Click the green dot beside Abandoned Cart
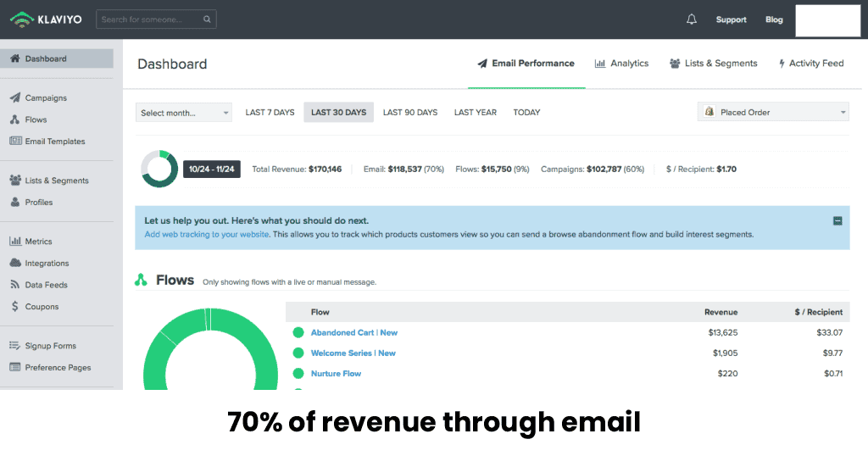 (x=298, y=332)
